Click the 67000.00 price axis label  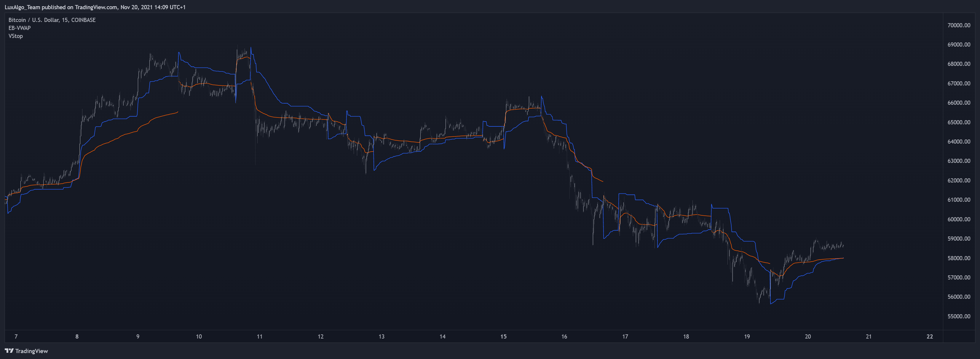pos(959,83)
